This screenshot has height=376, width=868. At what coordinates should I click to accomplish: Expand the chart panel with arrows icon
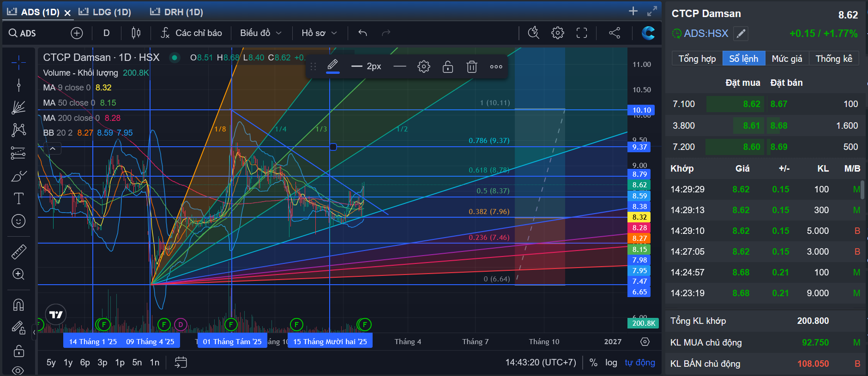pos(652,11)
